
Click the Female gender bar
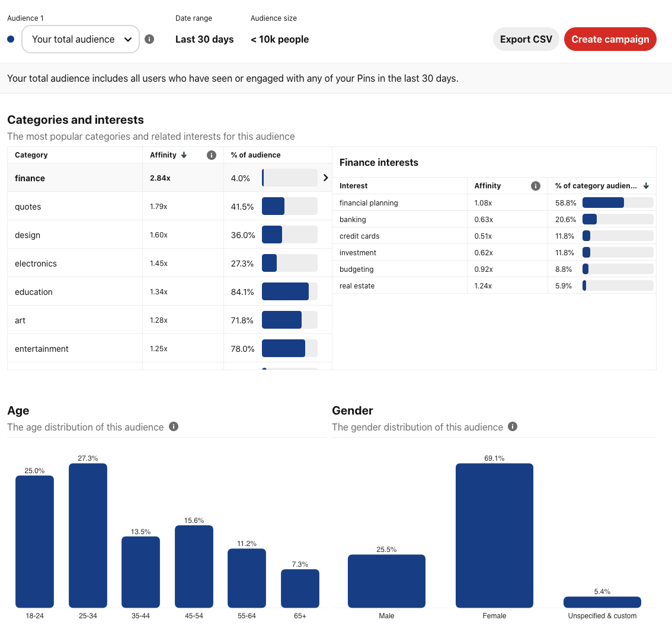(494, 535)
